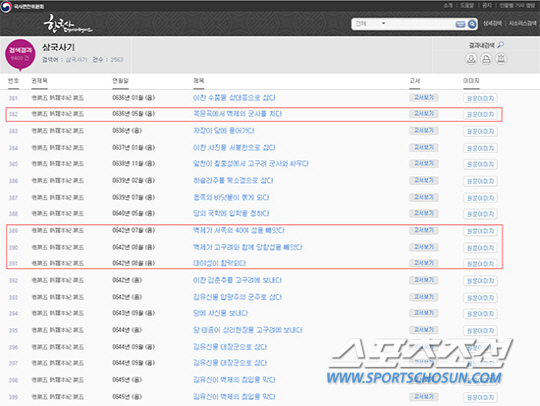Image resolution: width=540 pixels, height=406 pixels.
Task: Click 원문이미지 button for row 389
Action: click(480, 231)
